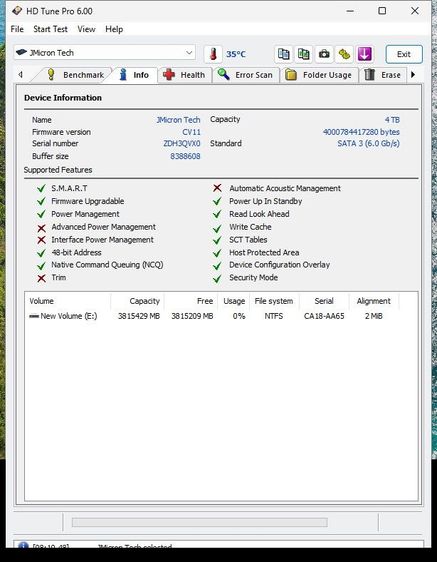Viewport: 437px width, 562px height.
Task: Click the NTFS file system cell
Action: [274, 316]
